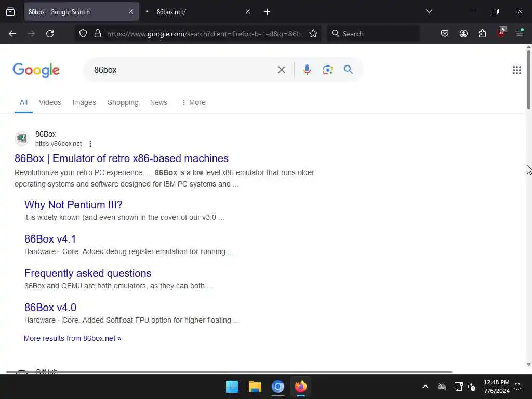Start voice search with microphone
The image size is (532, 399).
[x=307, y=70]
